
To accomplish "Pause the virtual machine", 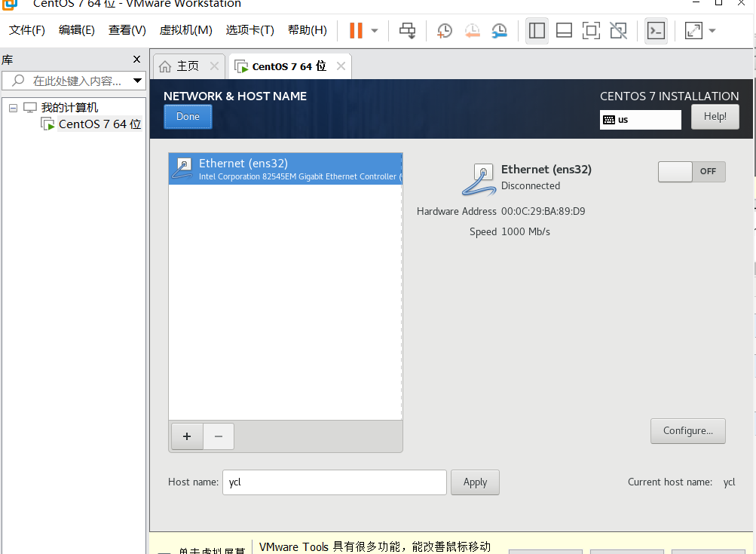I will coord(356,30).
